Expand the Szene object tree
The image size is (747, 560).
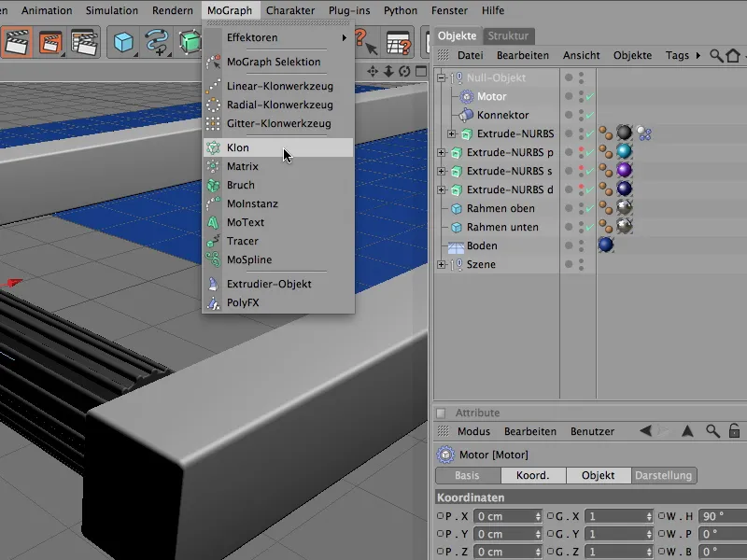(442, 264)
